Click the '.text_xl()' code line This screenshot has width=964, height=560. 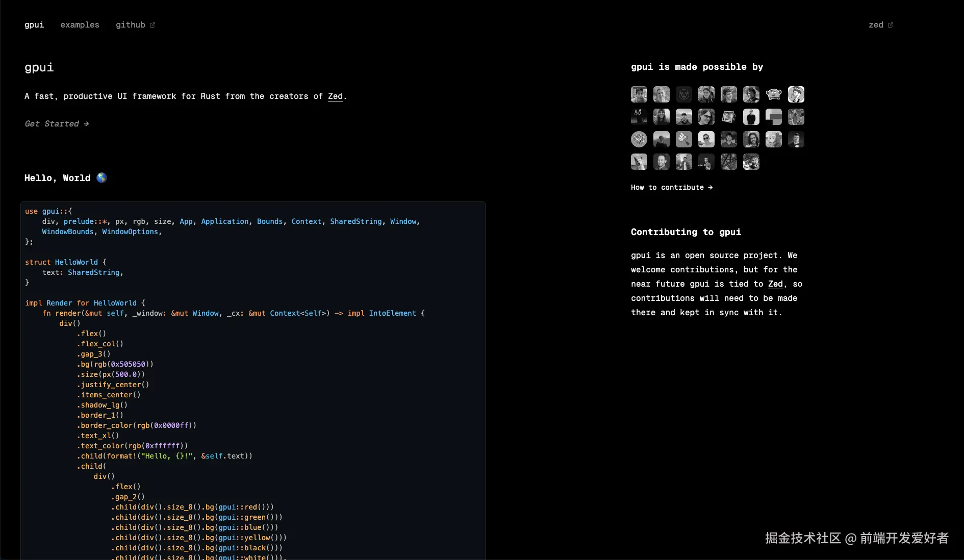[x=98, y=436]
